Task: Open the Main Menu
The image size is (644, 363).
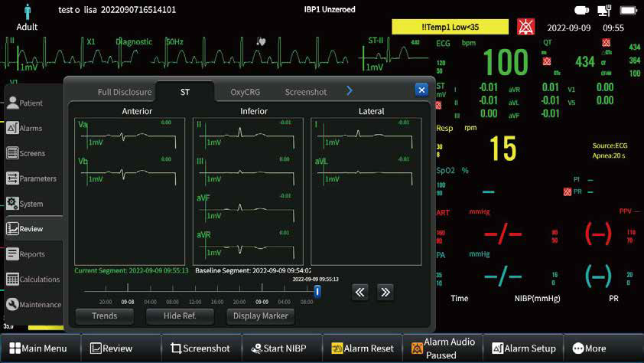Action: pyautogui.click(x=38, y=348)
